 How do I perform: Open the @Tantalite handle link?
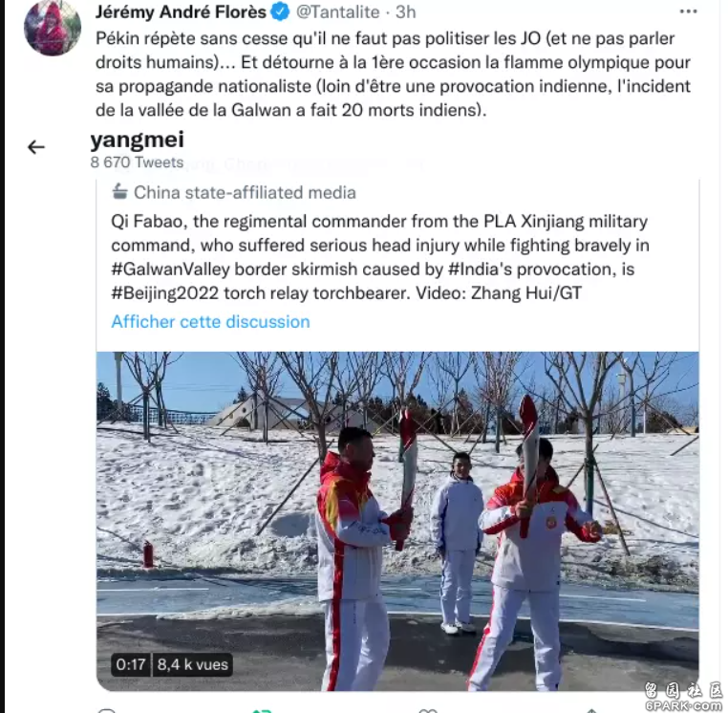[337, 12]
